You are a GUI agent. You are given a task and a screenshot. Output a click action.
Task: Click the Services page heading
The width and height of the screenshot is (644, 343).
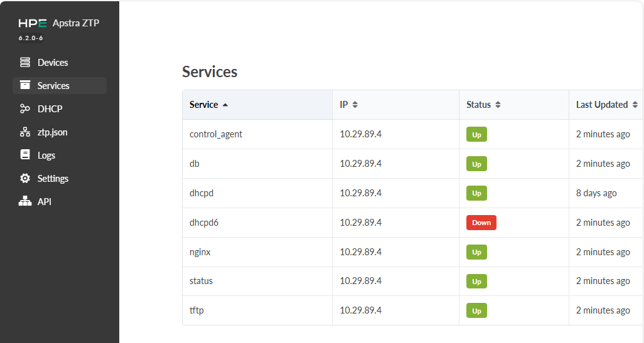(210, 72)
